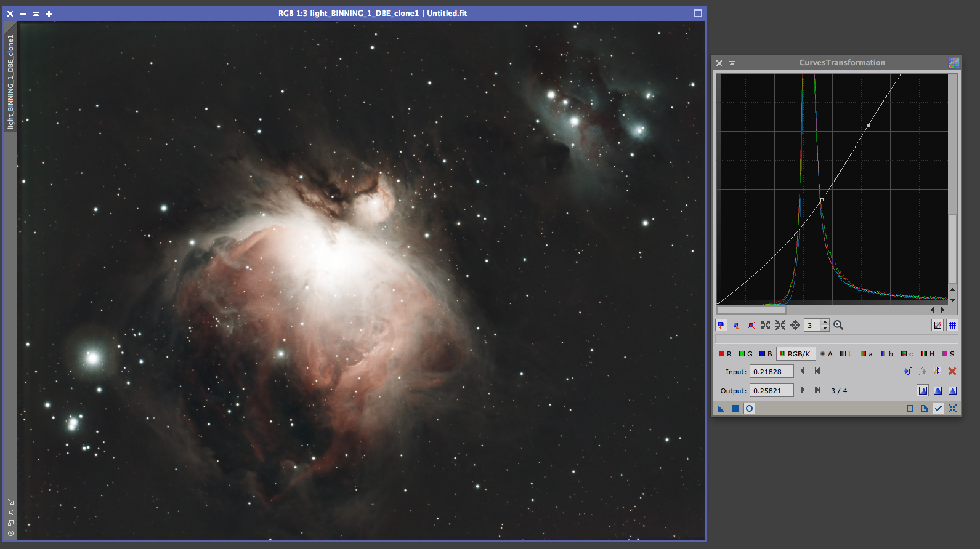Viewport: 980px width, 549px height.
Task: Jump to the previous curve point arrow
Action: tap(803, 371)
